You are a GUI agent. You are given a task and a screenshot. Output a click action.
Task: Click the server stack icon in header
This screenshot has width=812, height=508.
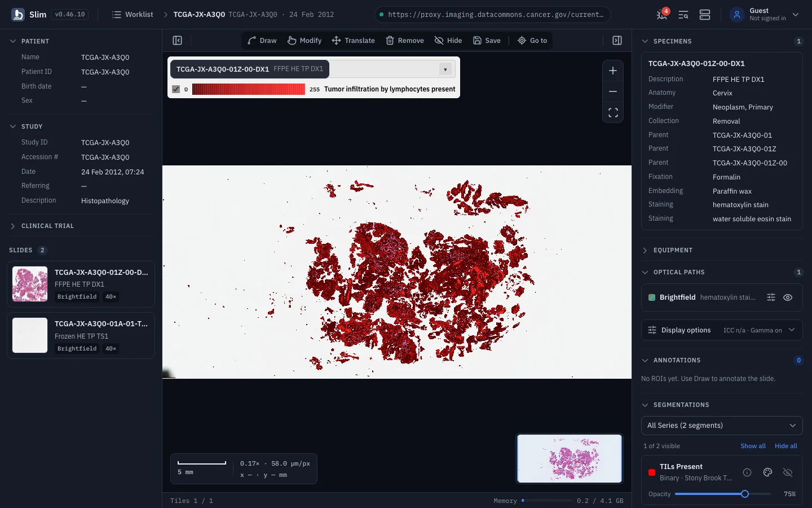(705, 15)
